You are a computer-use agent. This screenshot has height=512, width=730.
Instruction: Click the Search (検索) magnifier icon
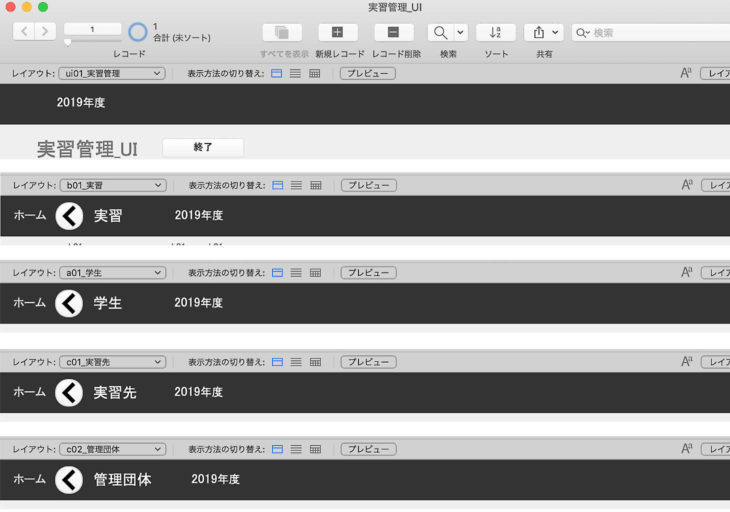[x=439, y=32]
